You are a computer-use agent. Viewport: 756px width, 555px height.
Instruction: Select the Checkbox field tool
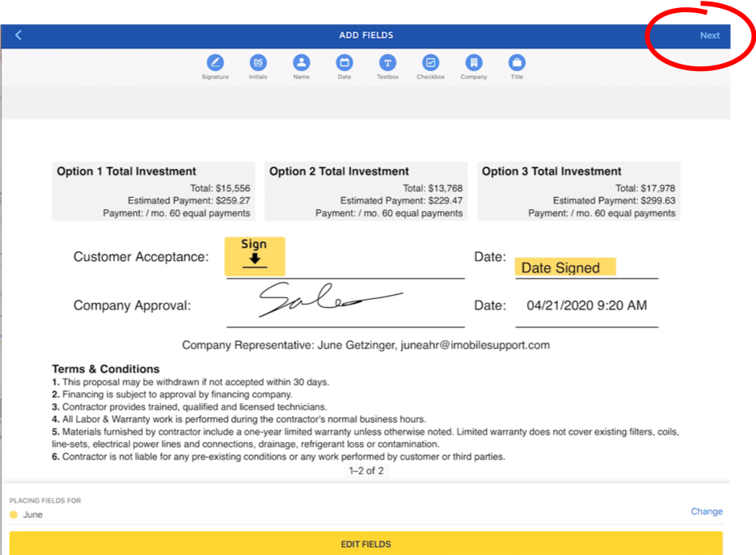[x=430, y=66]
